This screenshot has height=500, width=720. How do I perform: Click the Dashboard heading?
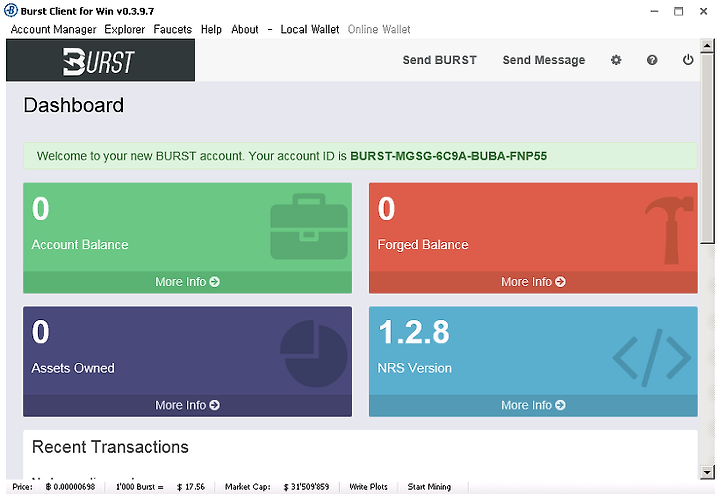73,105
